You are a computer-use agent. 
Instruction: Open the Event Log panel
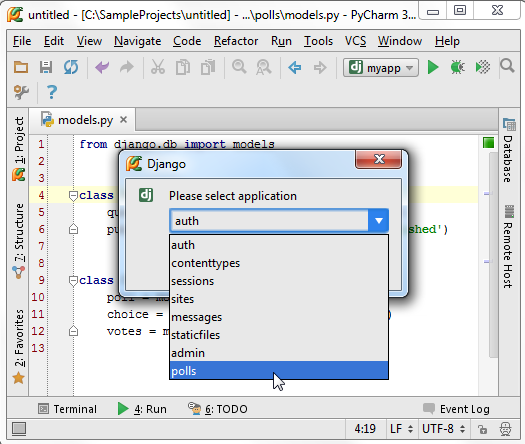click(x=456, y=409)
